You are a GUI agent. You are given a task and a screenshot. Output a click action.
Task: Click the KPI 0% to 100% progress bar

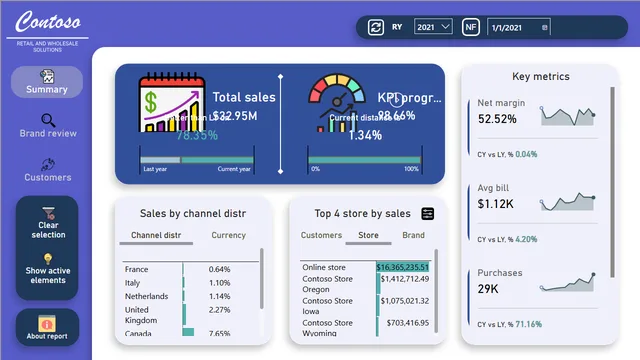[364, 160]
